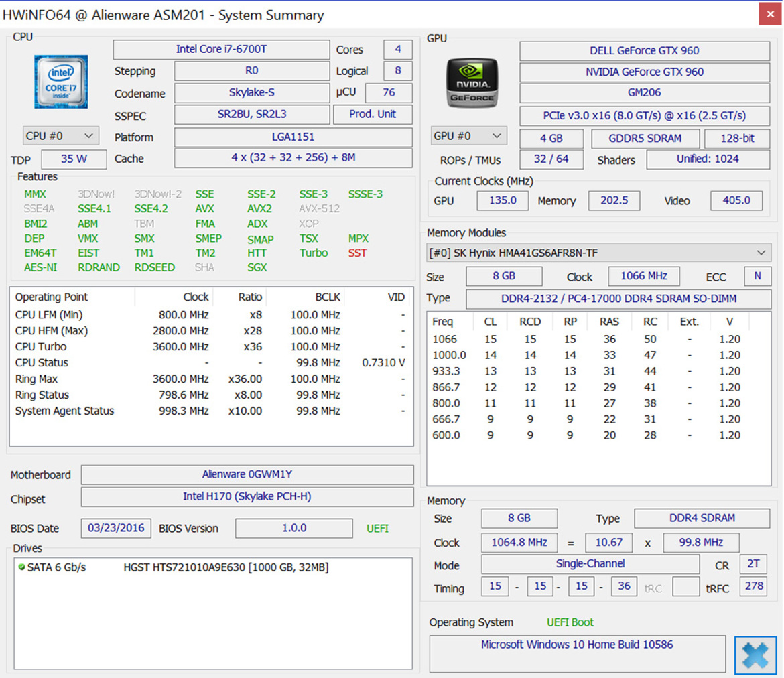This screenshot has height=678, width=784.
Task: Open the CPU #0 selector dropdown
Action: pos(60,136)
